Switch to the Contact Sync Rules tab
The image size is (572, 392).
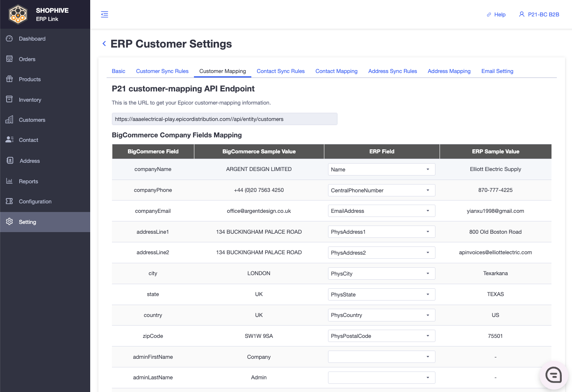point(281,71)
